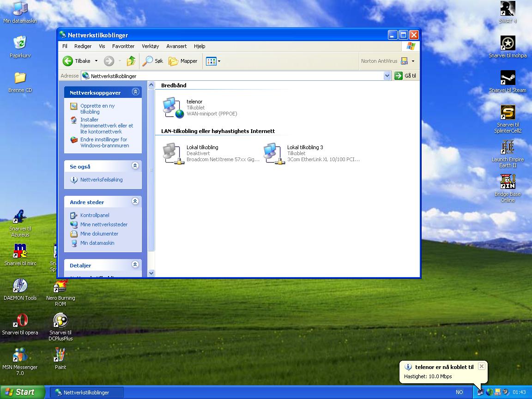This screenshot has width=532, height=399.
Task: Click sidebar scrollbar up arrow
Action: click(151, 85)
